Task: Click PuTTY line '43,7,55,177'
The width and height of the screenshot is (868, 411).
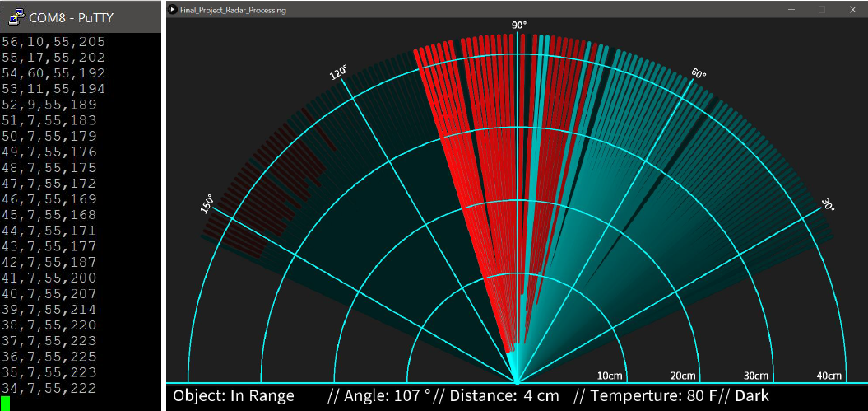Action: 49,246
